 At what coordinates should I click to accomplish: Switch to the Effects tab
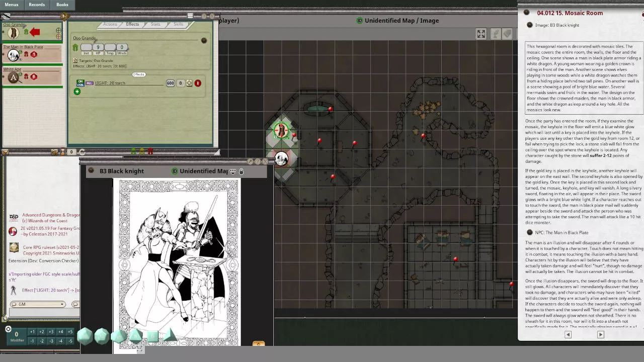tap(132, 24)
